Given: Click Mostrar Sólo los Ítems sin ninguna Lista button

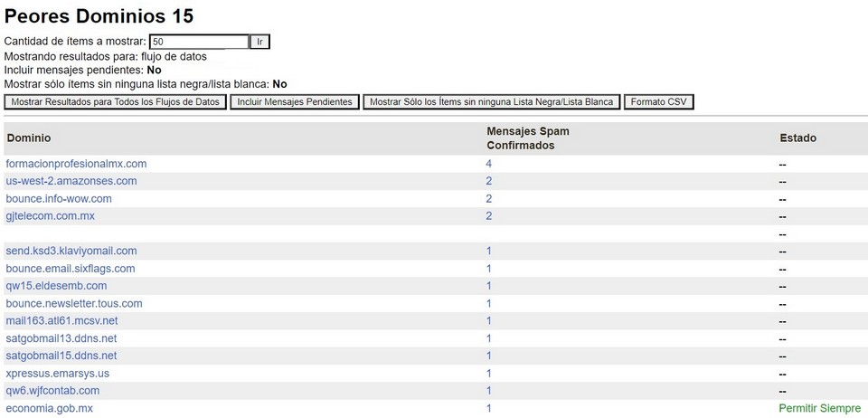Looking at the screenshot, I should tap(492, 102).
